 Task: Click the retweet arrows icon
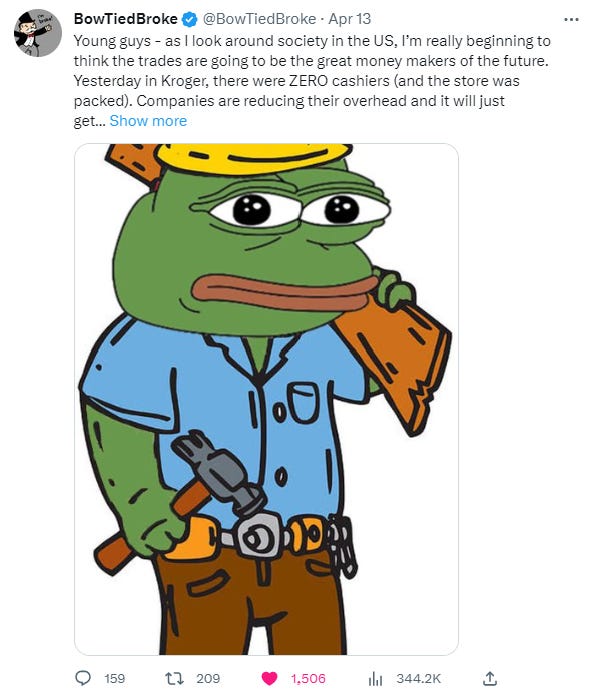(174, 679)
